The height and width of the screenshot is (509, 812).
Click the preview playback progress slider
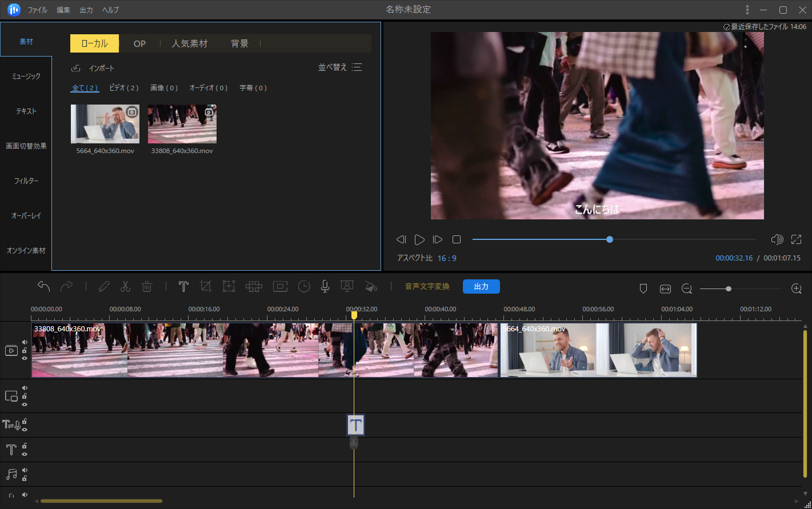(614, 239)
